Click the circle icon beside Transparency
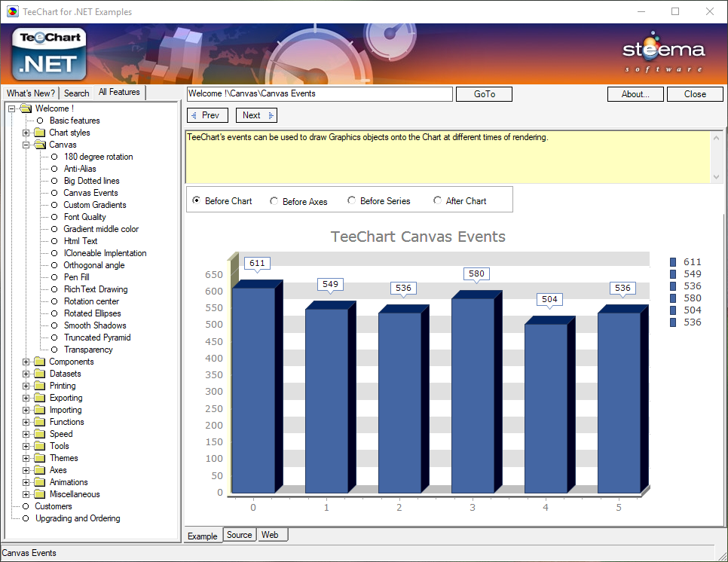728x562 pixels. 54,350
